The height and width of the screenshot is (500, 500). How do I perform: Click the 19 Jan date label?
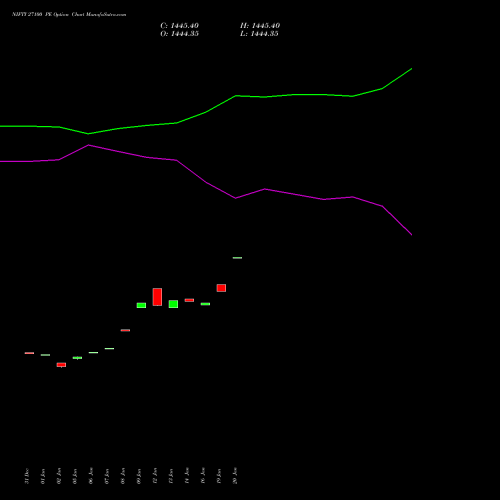[219, 476]
